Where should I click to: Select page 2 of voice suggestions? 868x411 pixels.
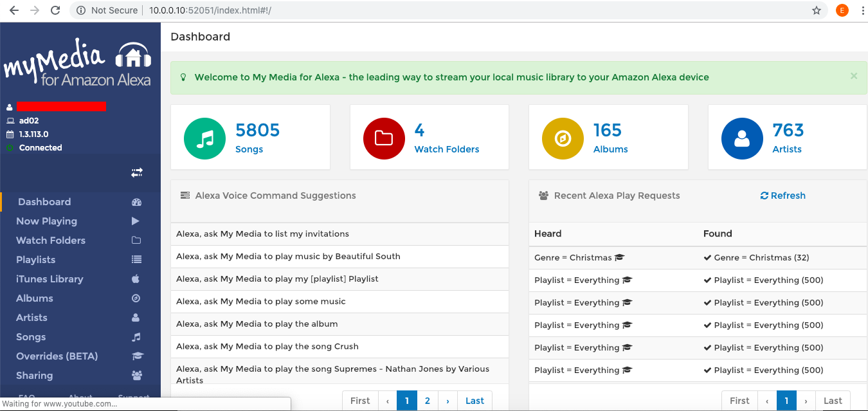click(x=428, y=401)
